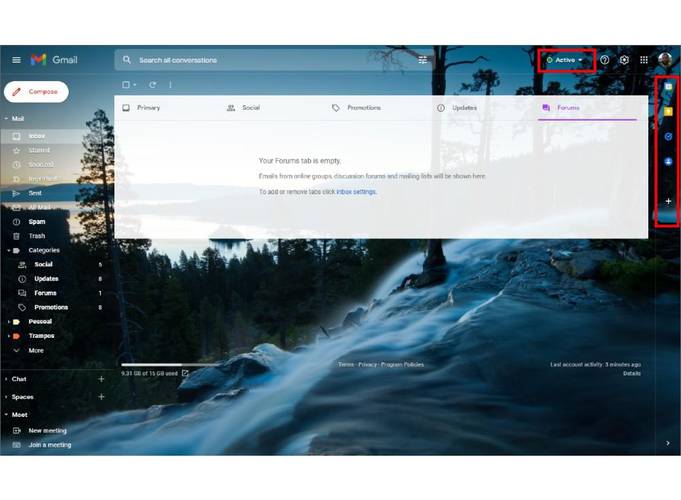The image size is (681, 500).
Task: Get add-ons with the plus icon
Action: click(668, 201)
